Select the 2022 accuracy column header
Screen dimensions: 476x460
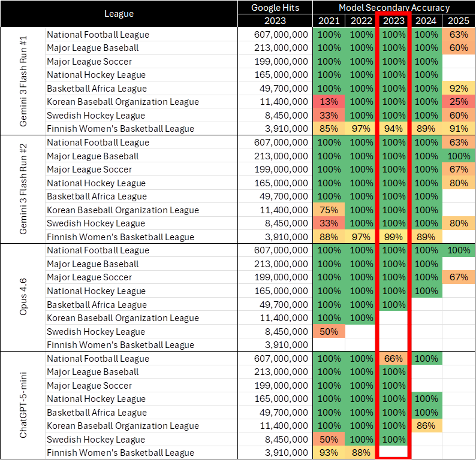coord(361,20)
